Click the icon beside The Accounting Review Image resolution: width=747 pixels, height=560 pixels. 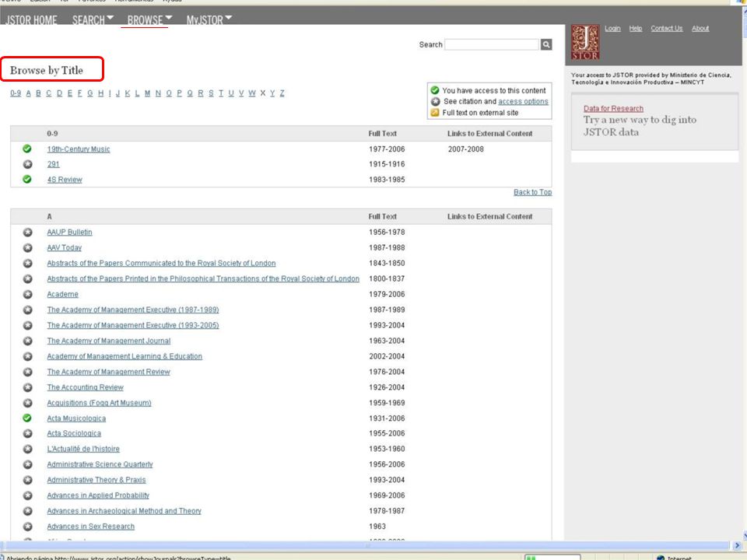coord(28,387)
